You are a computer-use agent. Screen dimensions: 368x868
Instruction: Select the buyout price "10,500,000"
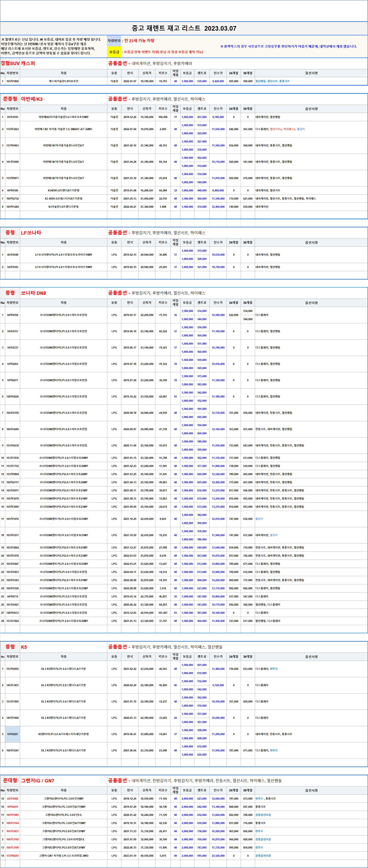pos(218,315)
